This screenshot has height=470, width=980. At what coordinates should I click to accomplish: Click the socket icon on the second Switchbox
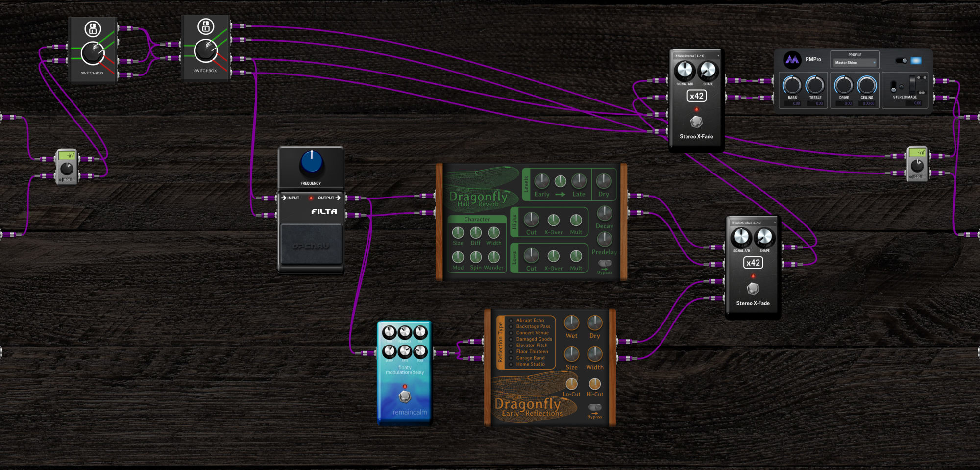point(206,26)
